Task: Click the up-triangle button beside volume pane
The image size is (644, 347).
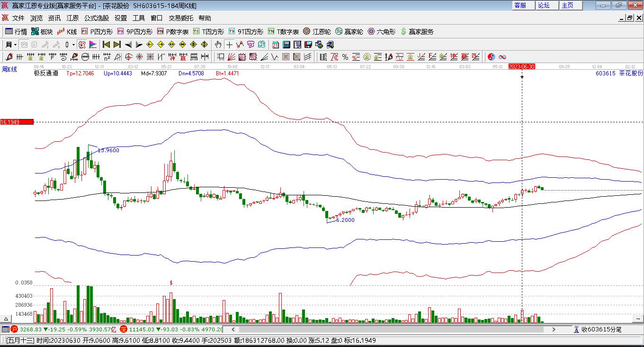Action: point(6,319)
